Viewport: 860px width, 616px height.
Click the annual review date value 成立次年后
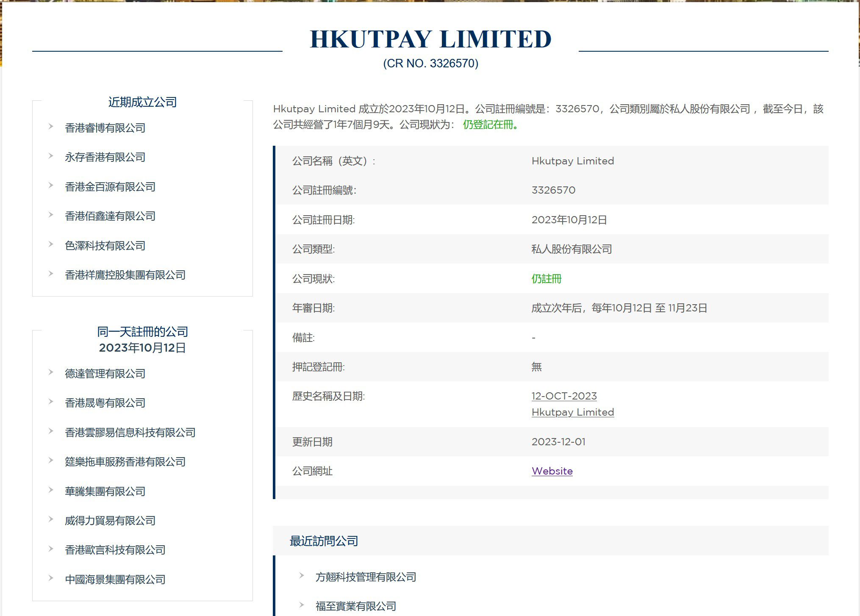619,308
